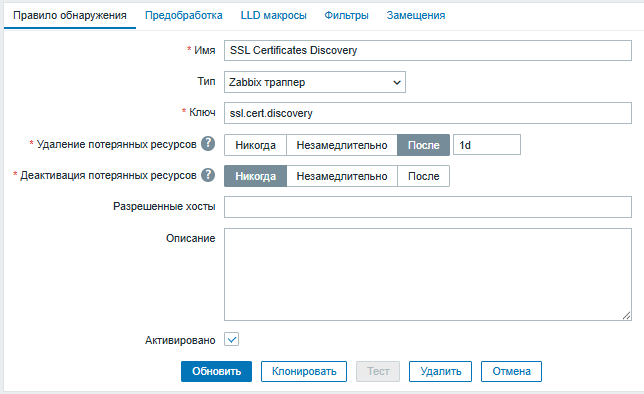Open help for Удаление потерянных ресурсов
644x394 pixels.
point(208,144)
